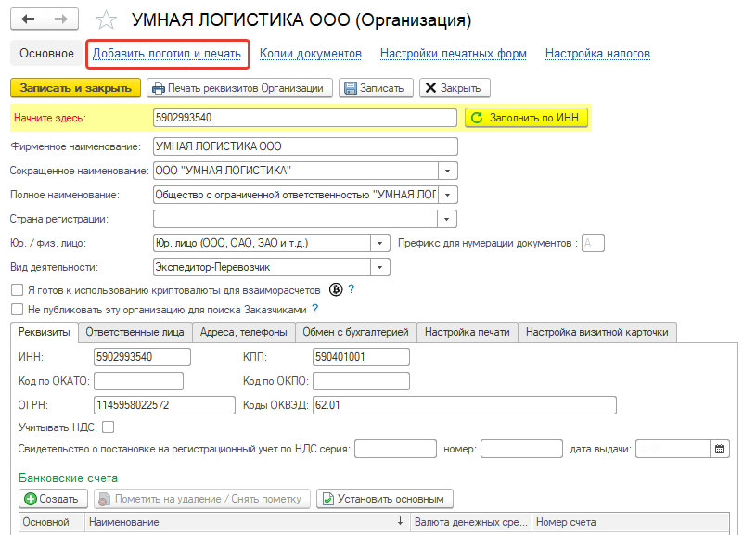Click Печать реквизитов Организации button
The height and width of the screenshot is (535, 756).
239,88
